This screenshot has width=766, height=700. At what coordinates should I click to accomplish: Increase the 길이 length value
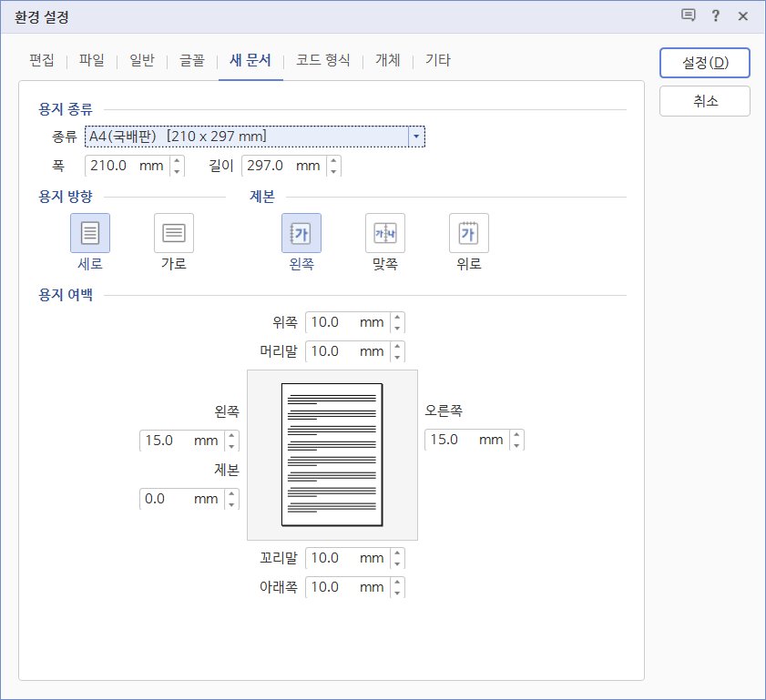[x=333, y=160]
